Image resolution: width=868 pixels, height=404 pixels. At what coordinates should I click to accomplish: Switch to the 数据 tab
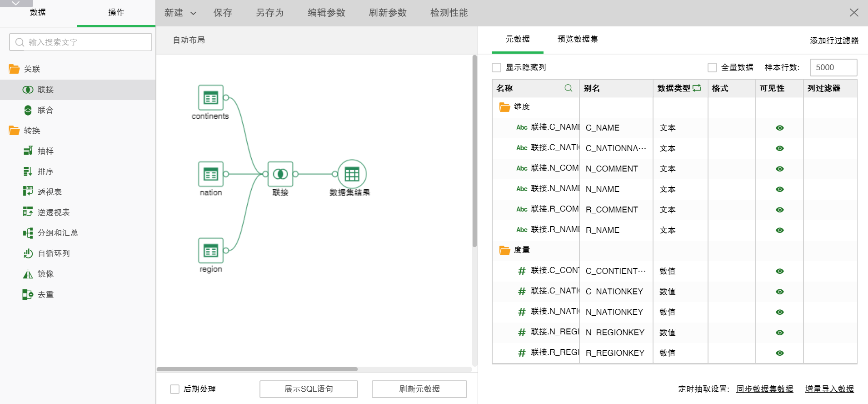38,12
